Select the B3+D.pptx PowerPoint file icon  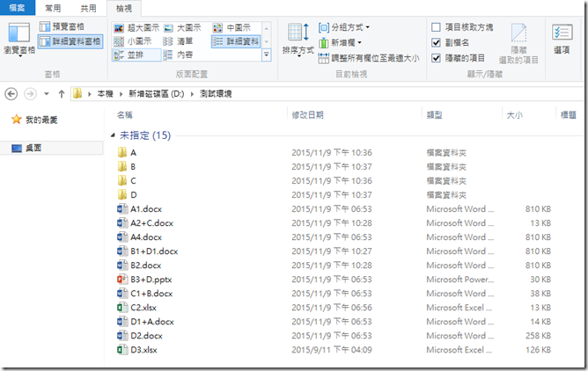click(x=122, y=279)
